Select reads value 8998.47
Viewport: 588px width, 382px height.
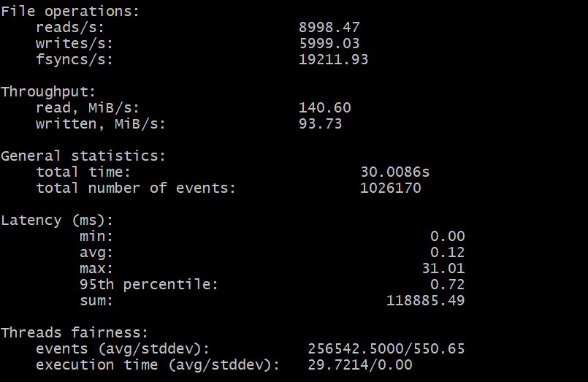pos(329,28)
